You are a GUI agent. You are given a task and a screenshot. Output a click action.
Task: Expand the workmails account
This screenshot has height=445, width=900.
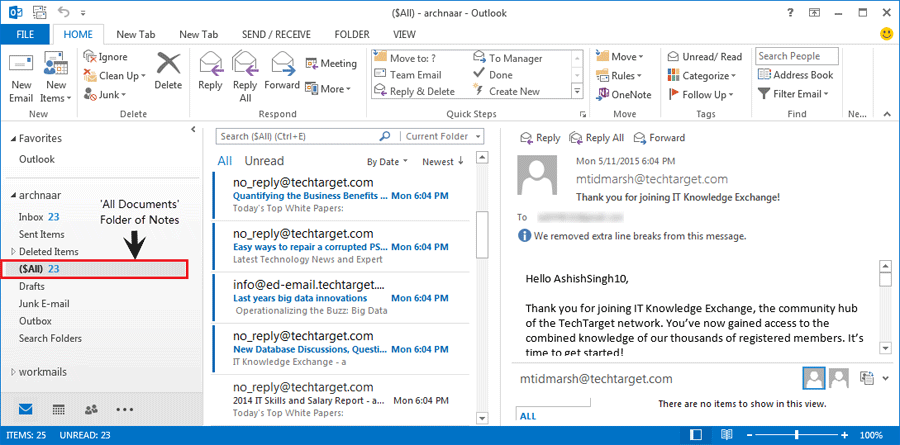14,372
